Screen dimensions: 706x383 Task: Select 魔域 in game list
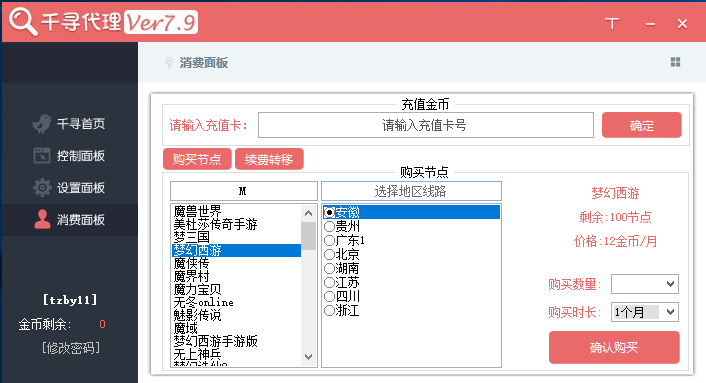pyautogui.click(x=236, y=329)
